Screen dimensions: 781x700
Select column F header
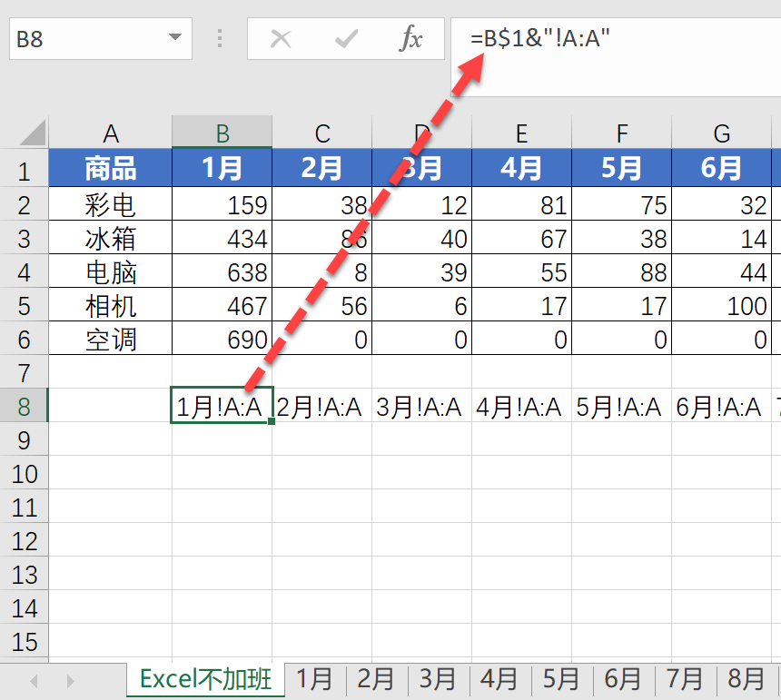(x=621, y=133)
